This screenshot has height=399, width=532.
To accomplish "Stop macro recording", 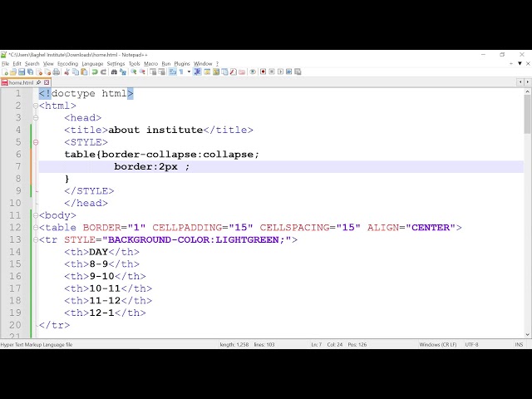I will pyautogui.click(x=272, y=71).
